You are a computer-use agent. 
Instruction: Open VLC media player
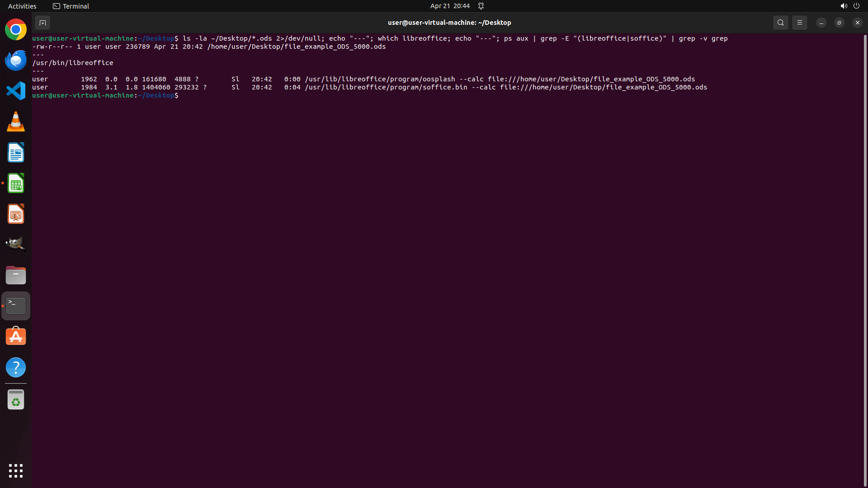(x=16, y=122)
